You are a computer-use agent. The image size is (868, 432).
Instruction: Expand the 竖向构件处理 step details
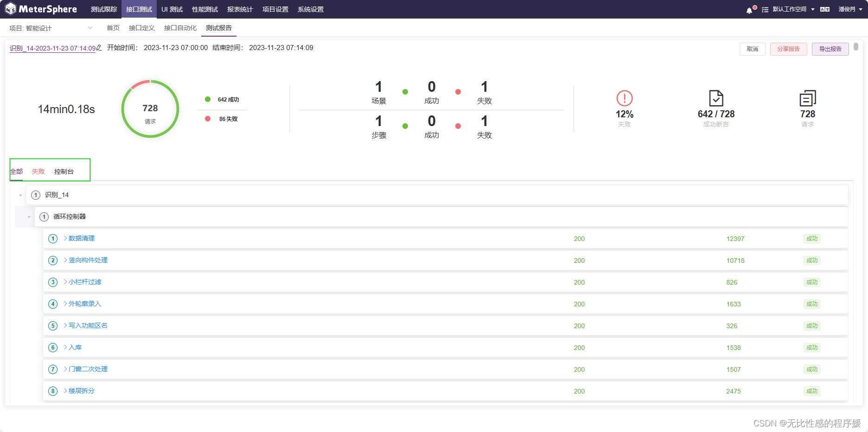click(x=65, y=260)
